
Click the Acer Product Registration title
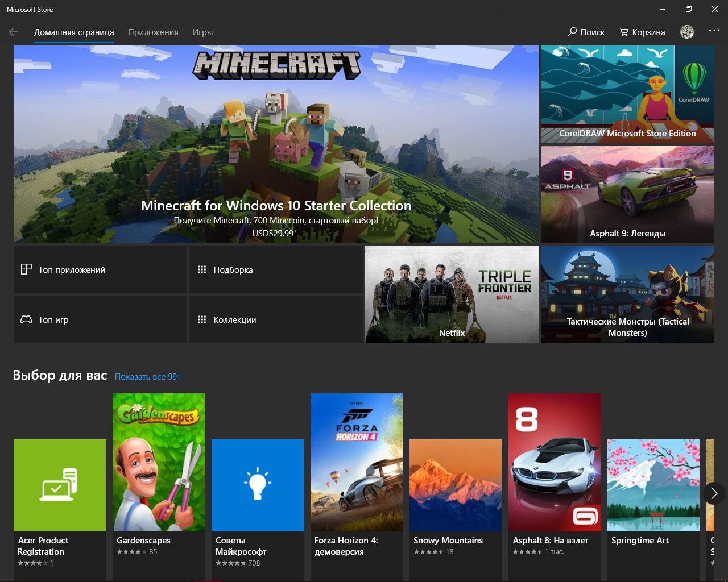[x=43, y=546]
